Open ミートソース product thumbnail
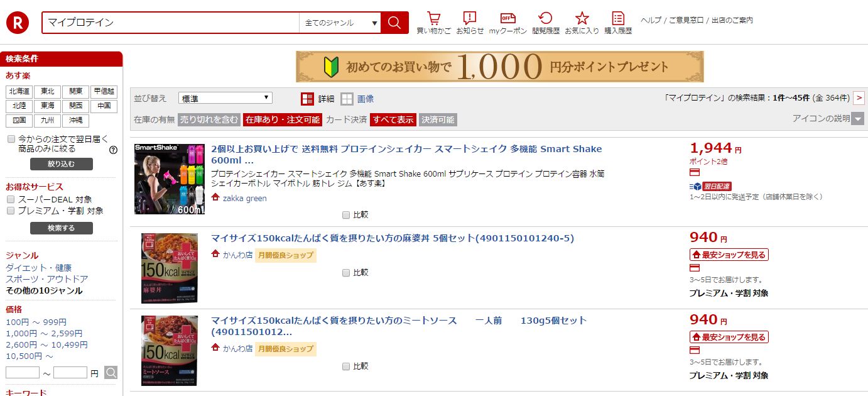 point(170,351)
